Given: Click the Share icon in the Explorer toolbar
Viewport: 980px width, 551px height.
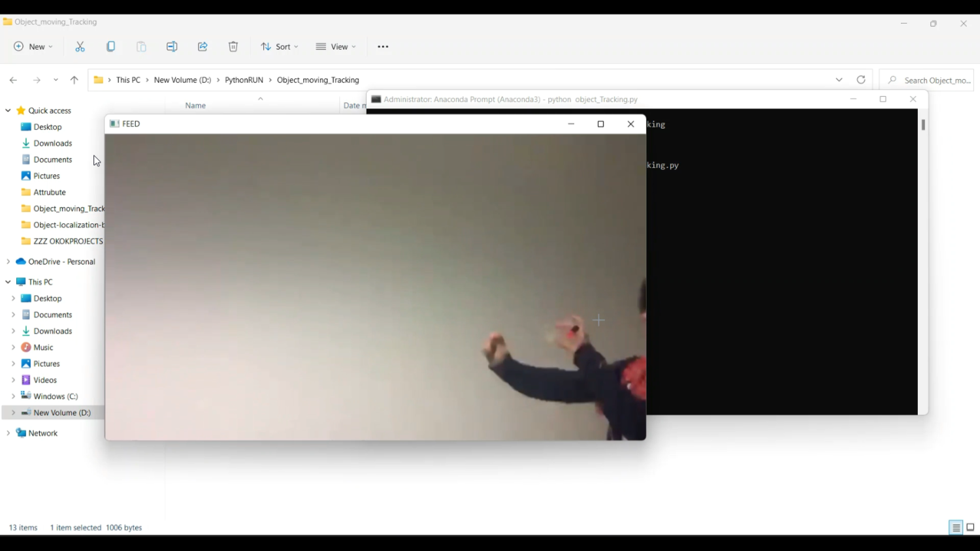Looking at the screenshot, I should (203, 47).
